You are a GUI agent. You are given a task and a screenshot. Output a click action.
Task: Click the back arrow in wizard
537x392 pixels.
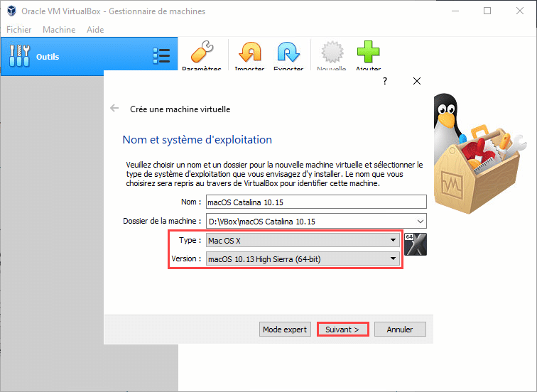click(x=114, y=109)
